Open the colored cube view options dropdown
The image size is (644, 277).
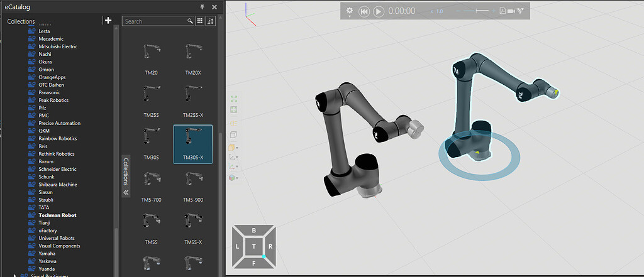234,178
